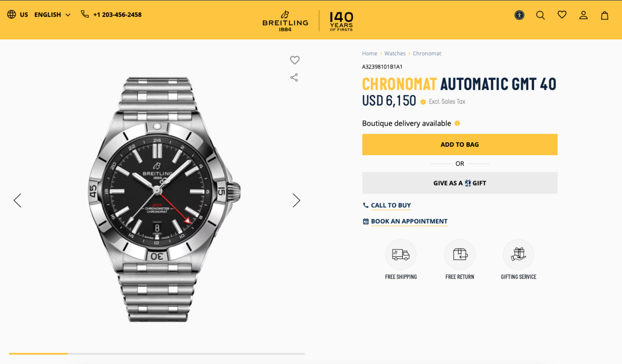Click the Free Return box icon
This screenshot has width=622, height=364.
click(460, 254)
